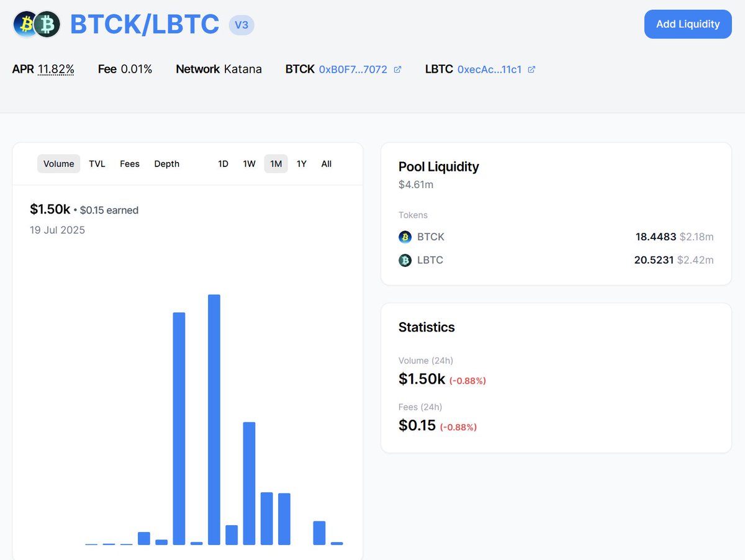Viewport: 745px width, 560px height.
Task: Click the Fee 0.01% label
Action: pos(125,69)
